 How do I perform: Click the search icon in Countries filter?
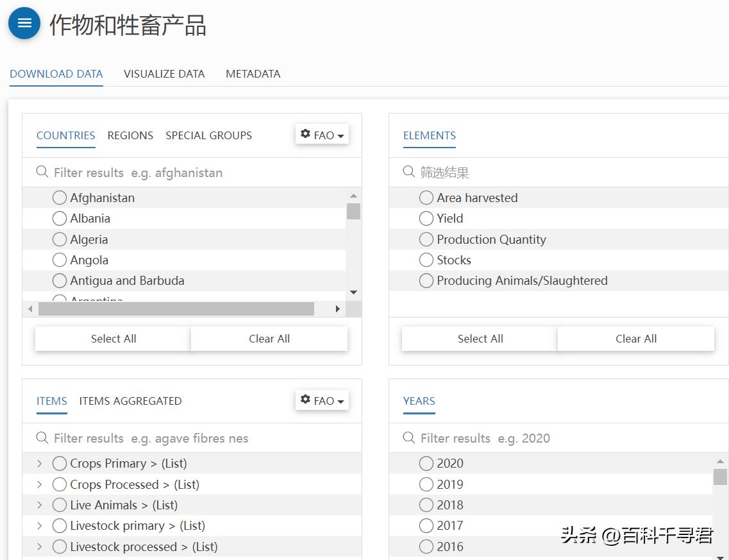click(x=42, y=172)
